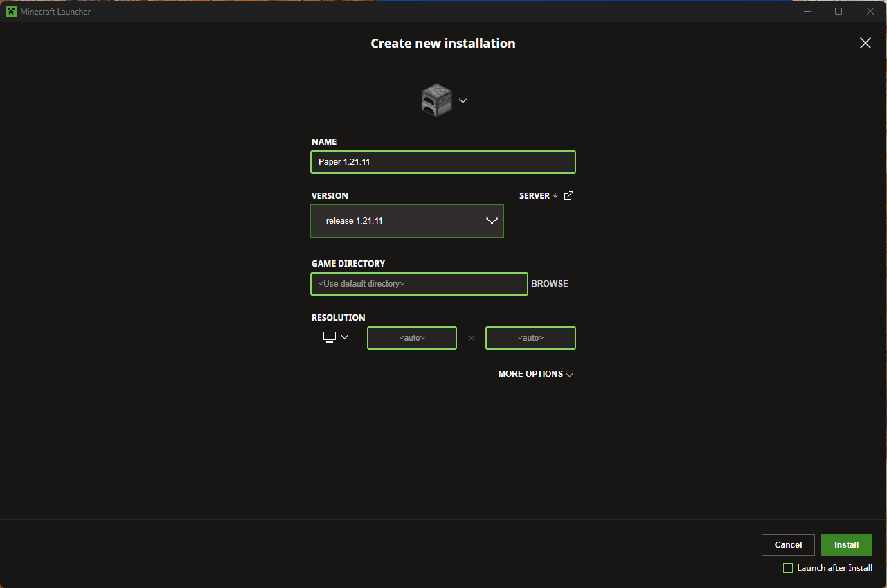Image resolution: width=887 pixels, height=588 pixels.
Task: Maximize the Minecraft Launcher window
Action: coord(839,11)
